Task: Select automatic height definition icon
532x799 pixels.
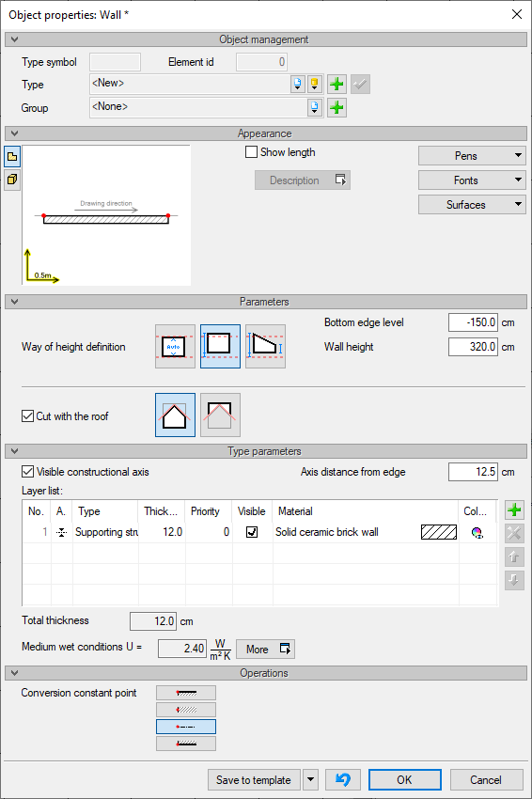Action: click(x=175, y=347)
